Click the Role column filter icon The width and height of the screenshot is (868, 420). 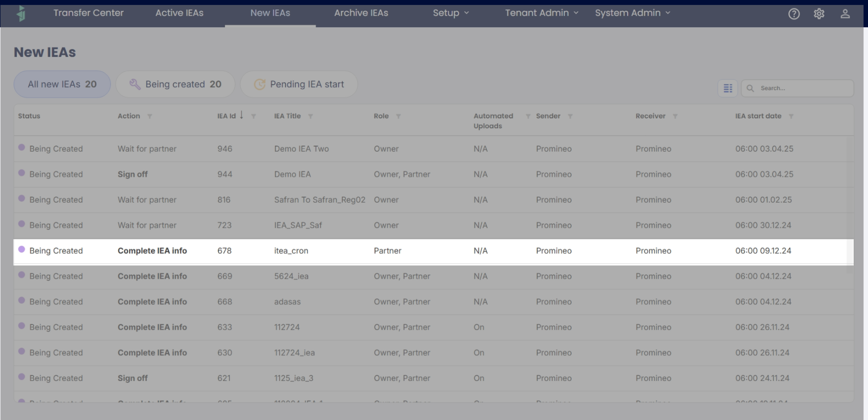[x=398, y=116]
